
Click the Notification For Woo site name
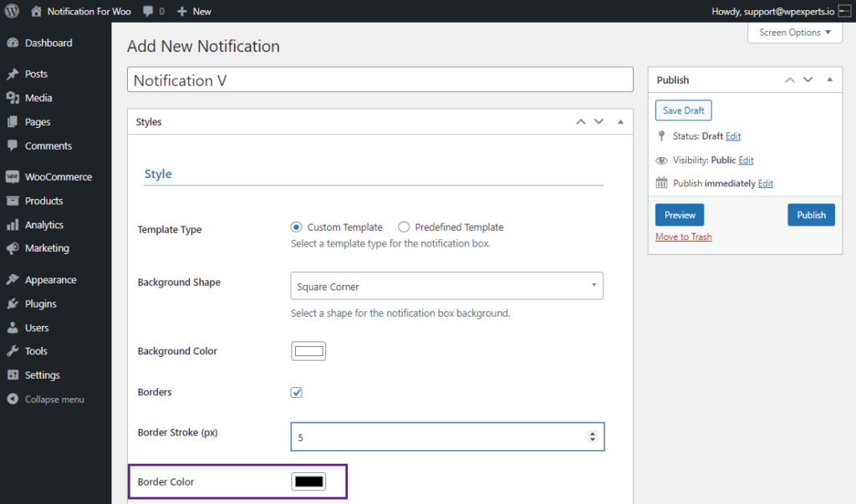[89, 11]
